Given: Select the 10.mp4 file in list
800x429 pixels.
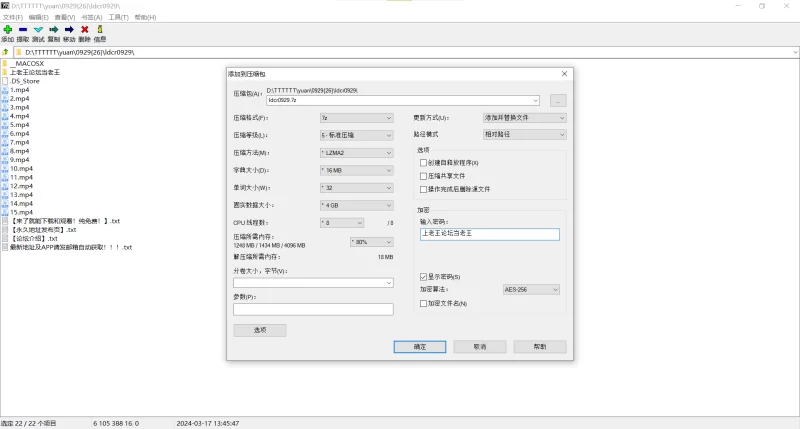Looking at the screenshot, I should pyautogui.click(x=22, y=168).
